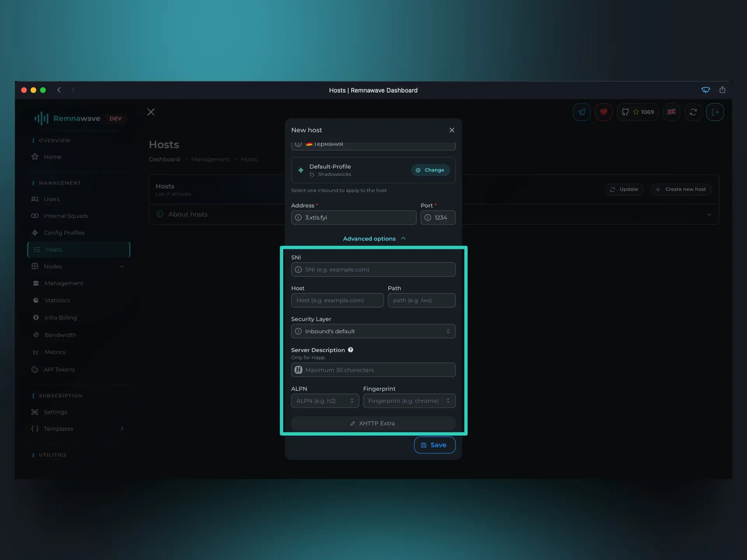Screen dimensions: 747x560
Task: Open the Telegram link icon in header
Action: click(x=581, y=112)
